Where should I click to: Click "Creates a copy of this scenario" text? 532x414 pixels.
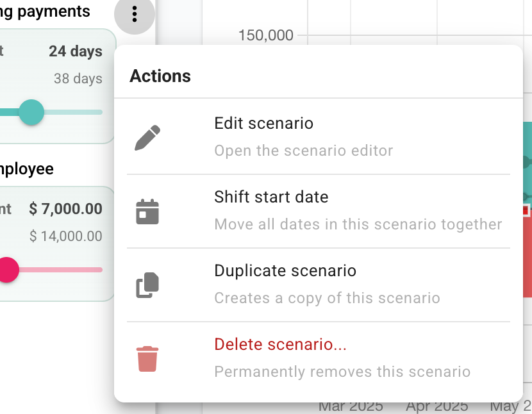coord(327,298)
